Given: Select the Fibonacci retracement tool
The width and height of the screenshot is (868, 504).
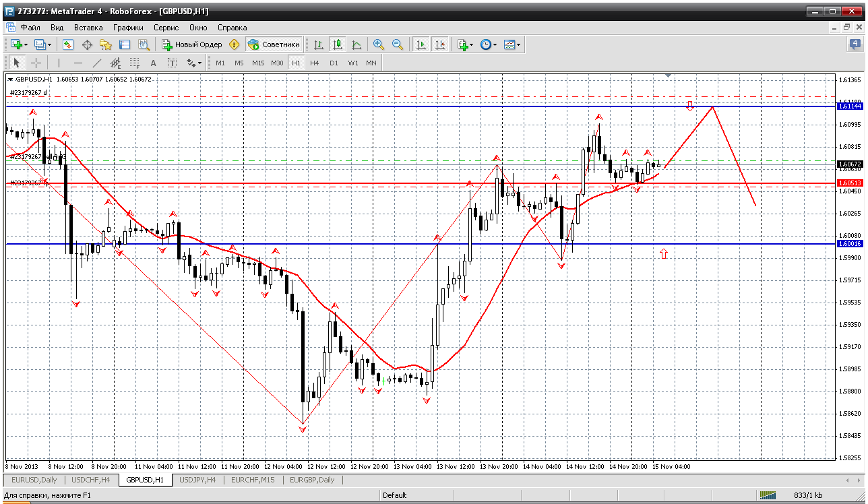Looking at the screenshot, I should click(x=134, y=63).
